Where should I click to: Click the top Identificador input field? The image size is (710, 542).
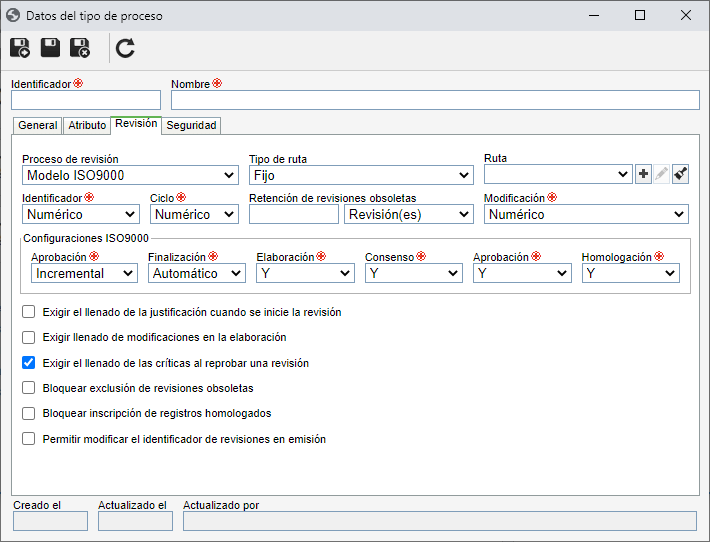coord(86,100)
